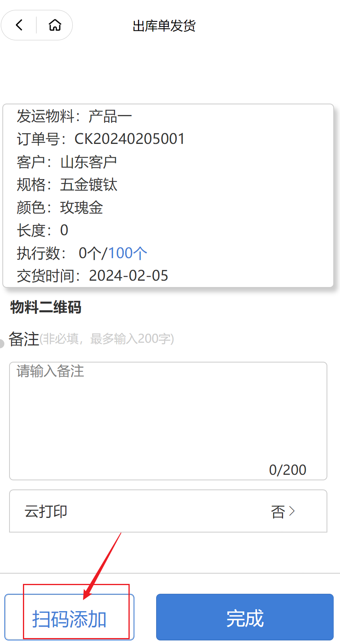Image resolution: width=340 pixels, height=644 pixels.
Task: Click the 扫码添加 button
Action: pyautogui.click(x=70, y=617)
